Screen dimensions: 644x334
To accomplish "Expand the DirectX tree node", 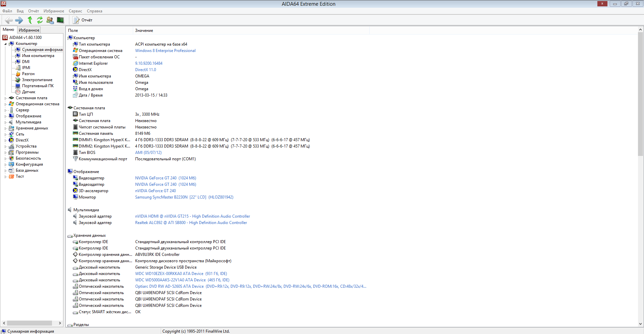I will (5, 141).
